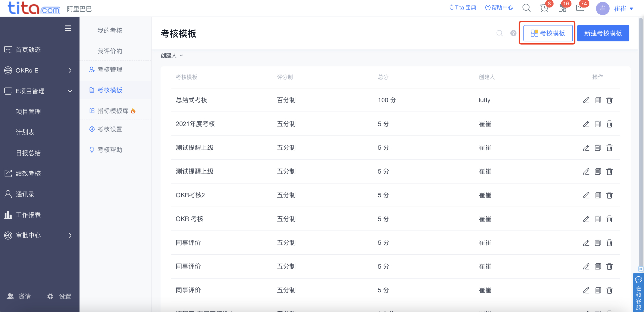Image resolution: width=644 pixels, height=312 pixels.
Task: Edit the OKR考核2 template
Action: point(586,195)
